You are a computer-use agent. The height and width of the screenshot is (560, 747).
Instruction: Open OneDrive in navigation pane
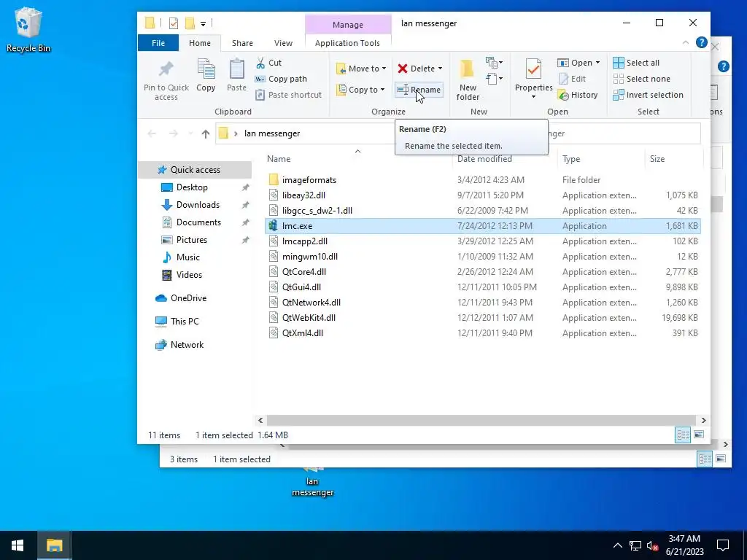pos(188,298)
